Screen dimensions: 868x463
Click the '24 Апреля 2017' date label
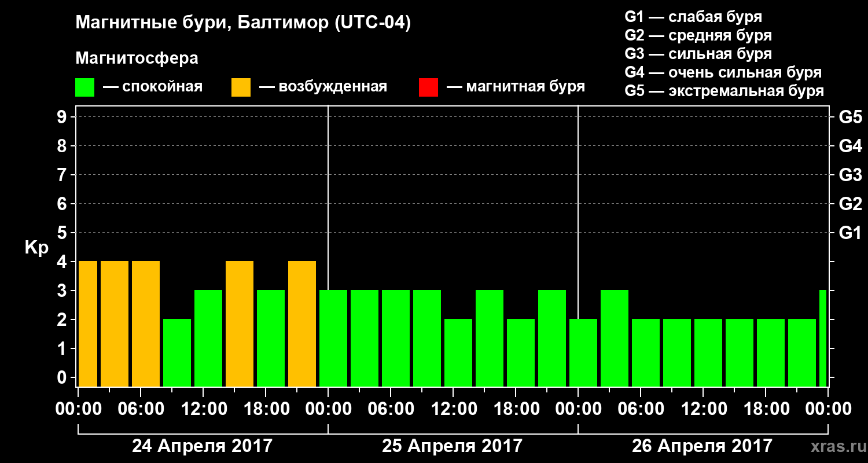pyautogui.click(x=202, y=446)
